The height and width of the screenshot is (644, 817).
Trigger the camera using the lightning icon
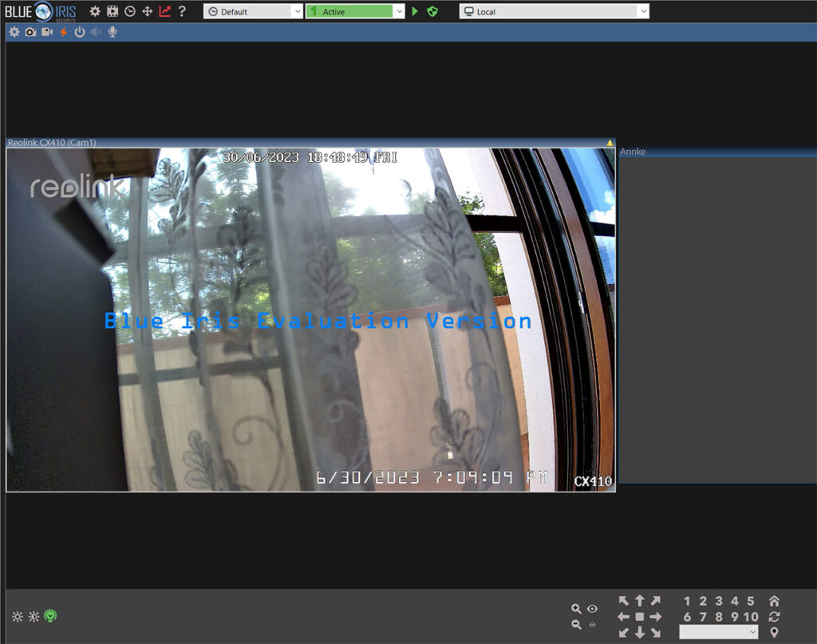[x=63, y=32]
